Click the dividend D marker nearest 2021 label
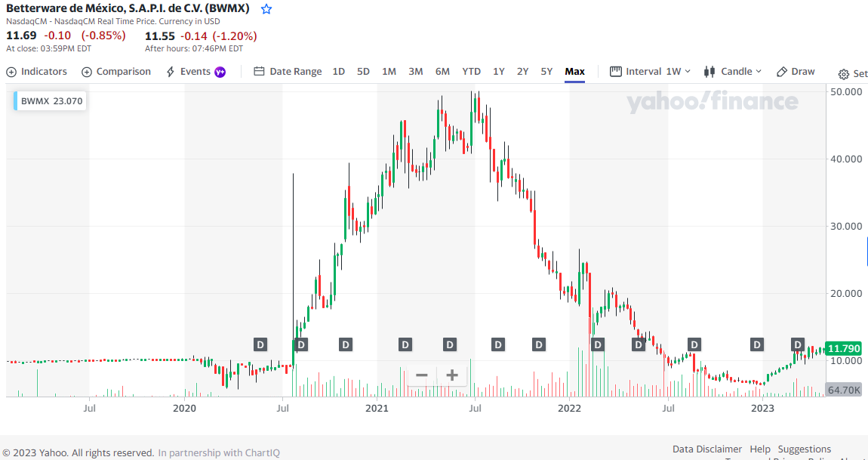Viewport: 868px width, 460px height. [405, 344]
